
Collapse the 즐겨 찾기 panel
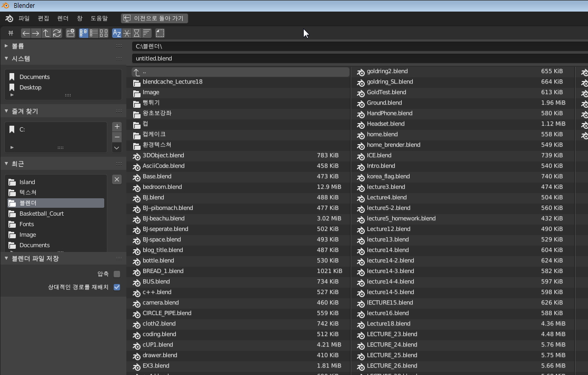(x=6, y=111)
